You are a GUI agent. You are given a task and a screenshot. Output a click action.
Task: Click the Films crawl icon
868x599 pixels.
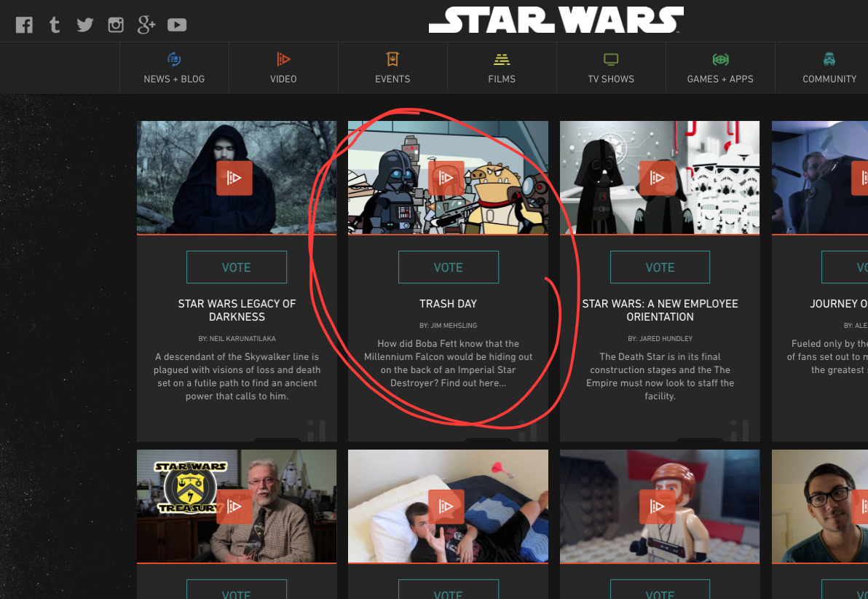502,59
